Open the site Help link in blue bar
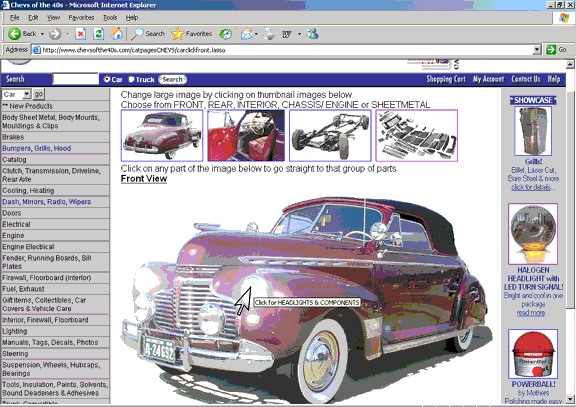 (x=554, y=79)
